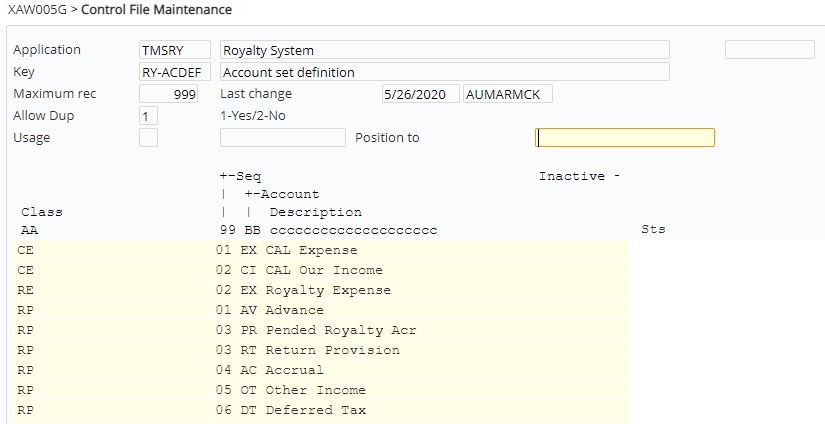Click the empty field at top right
The height and width of the screenshot is (424, 825).
coord(769,50)
